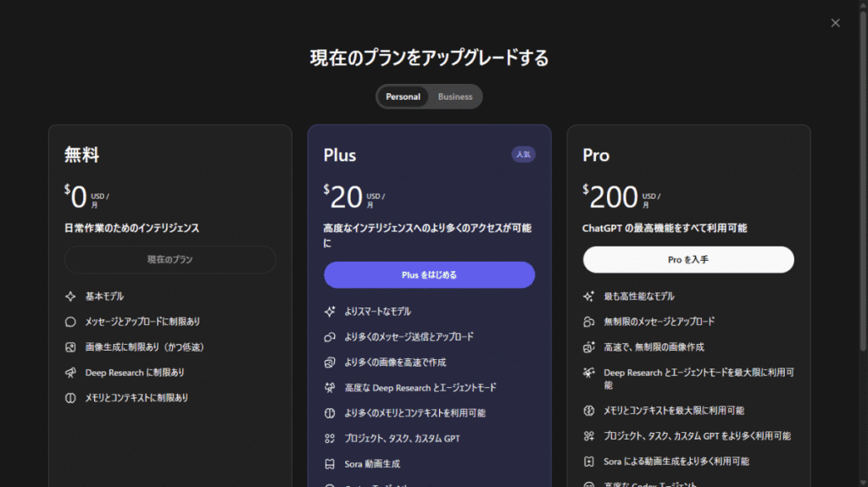Click chat icon beside より多くのメッセージ送信とアップロード
The width and height of the screenshot is (868, 487).
click(330, 337)
